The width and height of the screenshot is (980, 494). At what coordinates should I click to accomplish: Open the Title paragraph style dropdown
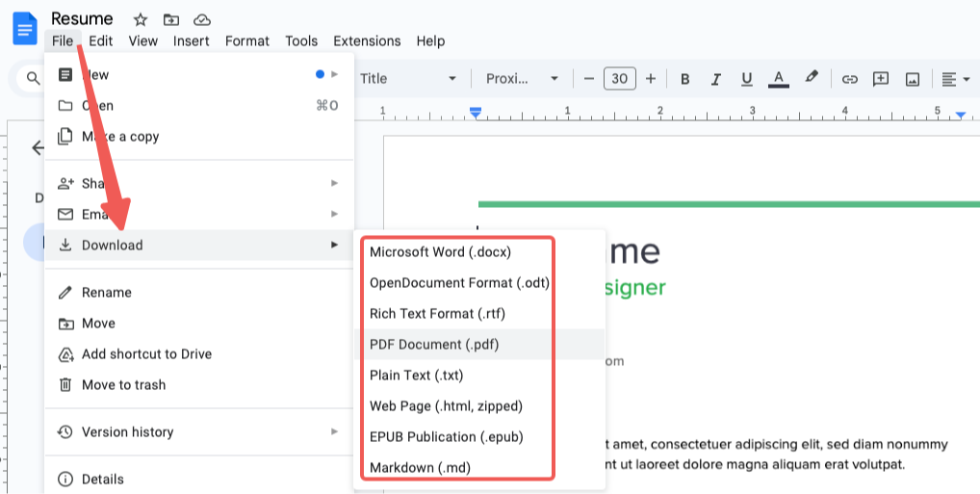click(x=408, y=79)
